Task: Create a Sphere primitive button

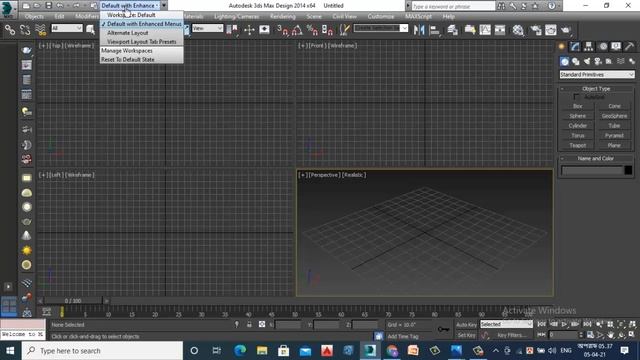Action: pyautogui.click(x=578, y=116)
